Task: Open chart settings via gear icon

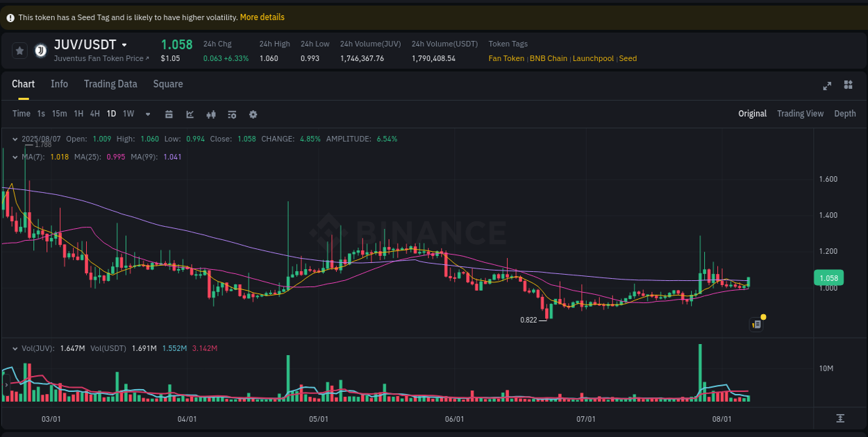Action: coord(253,114)
